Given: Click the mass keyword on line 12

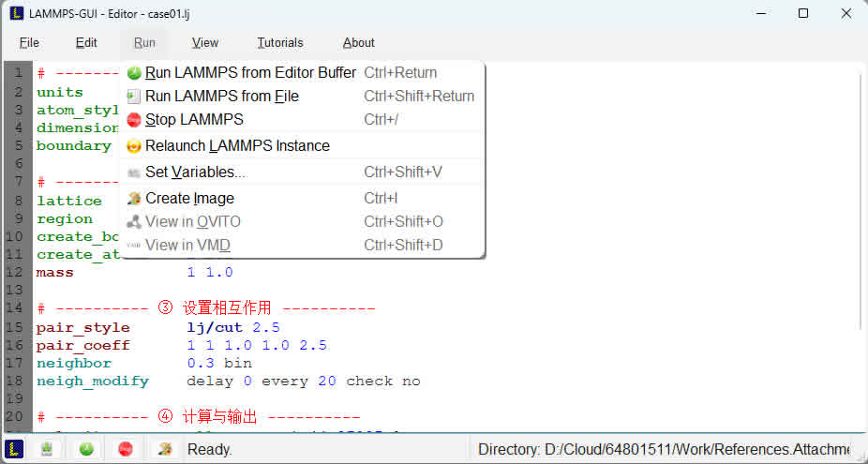Looking at the screenshot, I should (54, 273).
